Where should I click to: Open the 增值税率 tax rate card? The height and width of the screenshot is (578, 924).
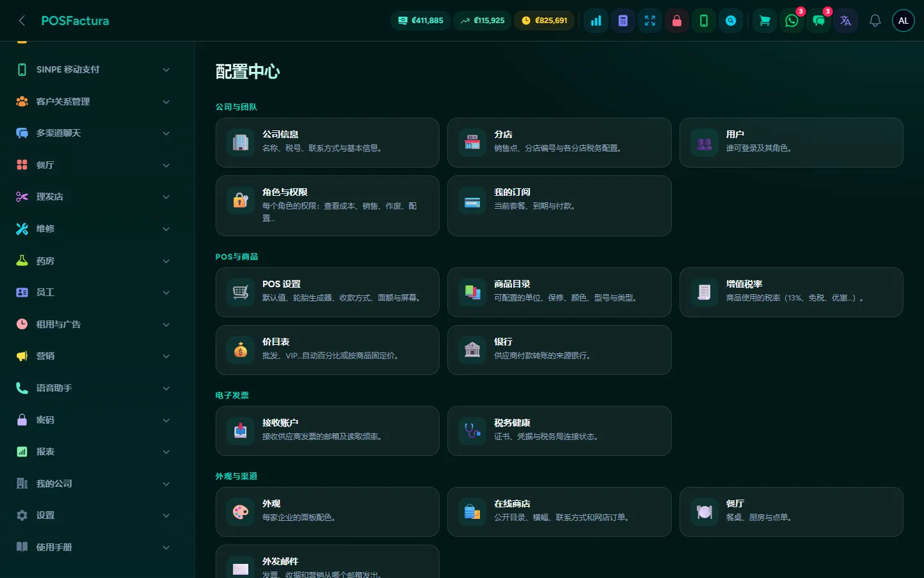[791, 292]
